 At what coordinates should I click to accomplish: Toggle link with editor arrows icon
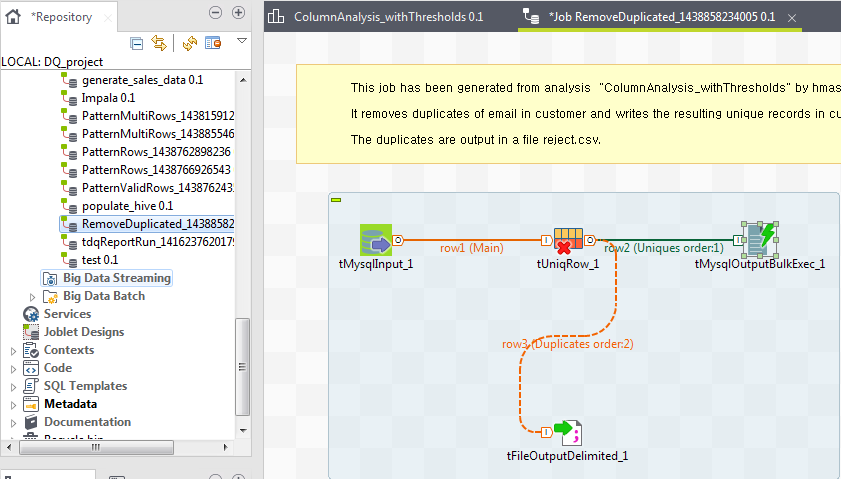(159, 43)
